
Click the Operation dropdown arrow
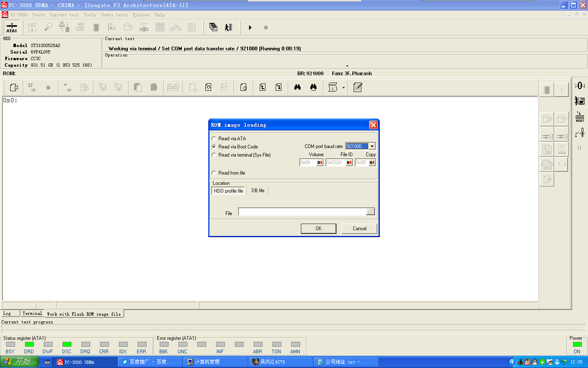347,66
